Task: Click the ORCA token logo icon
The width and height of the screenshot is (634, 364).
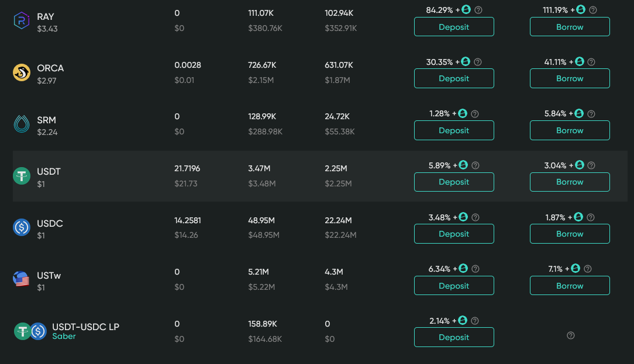Action: click(x=22, y=72)
